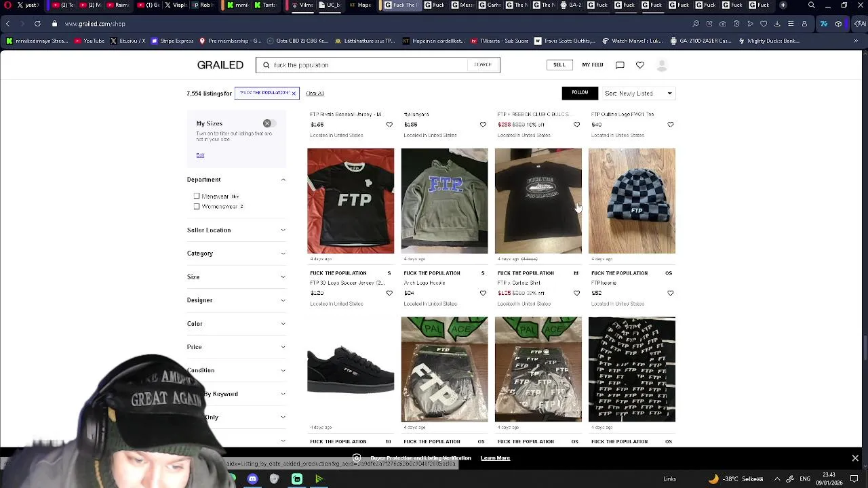Check the Menswear checkbox
Screen dimensions: 868x488
[x=197, y=196]
